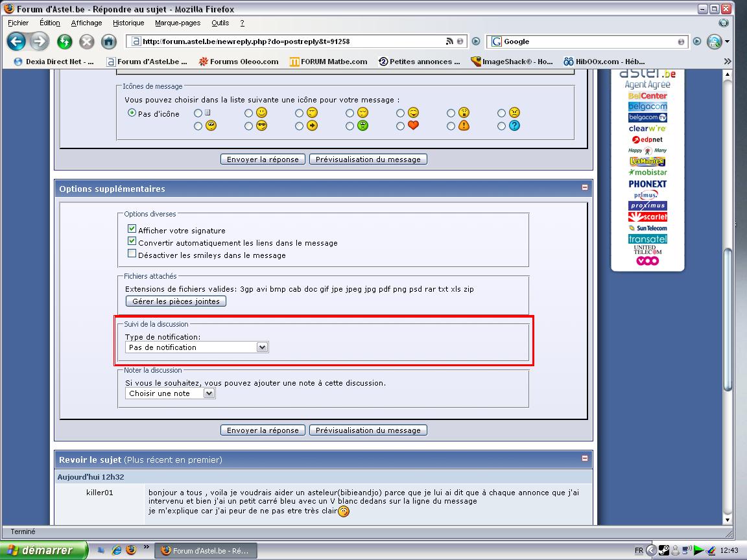Open the Type de notification dropdown

click(x=261, y=347)
